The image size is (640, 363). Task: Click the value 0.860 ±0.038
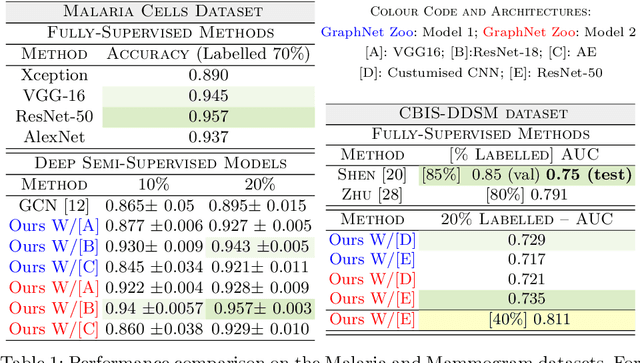click(x=154, y=329)
